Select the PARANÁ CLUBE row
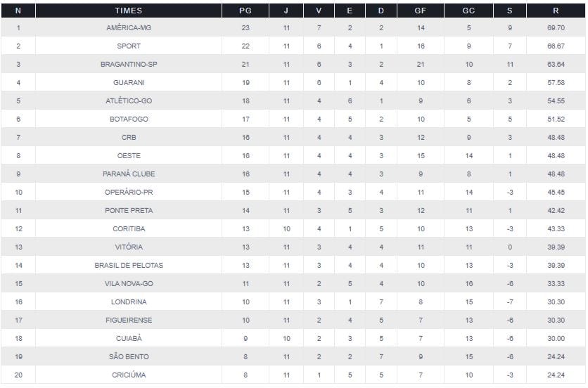The height and width of the screenshot is (388, 588). point(129,174)
